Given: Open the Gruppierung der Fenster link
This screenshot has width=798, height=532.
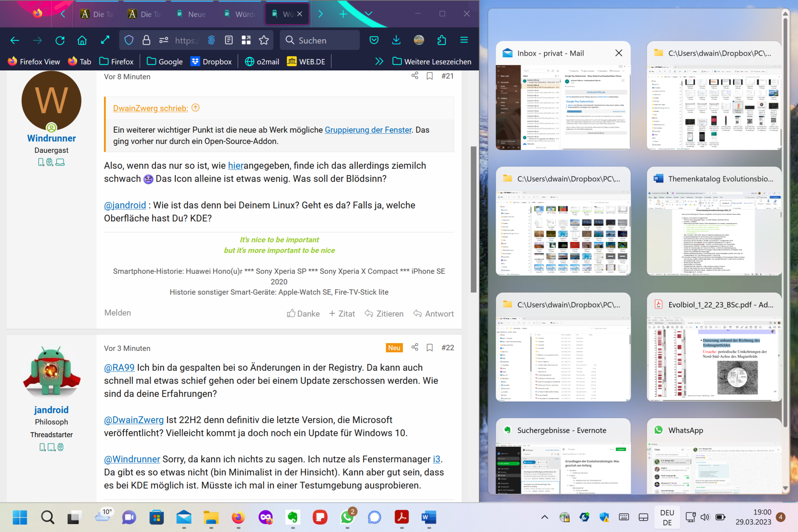Looking at the screenshot, I should tap(368, 130).
